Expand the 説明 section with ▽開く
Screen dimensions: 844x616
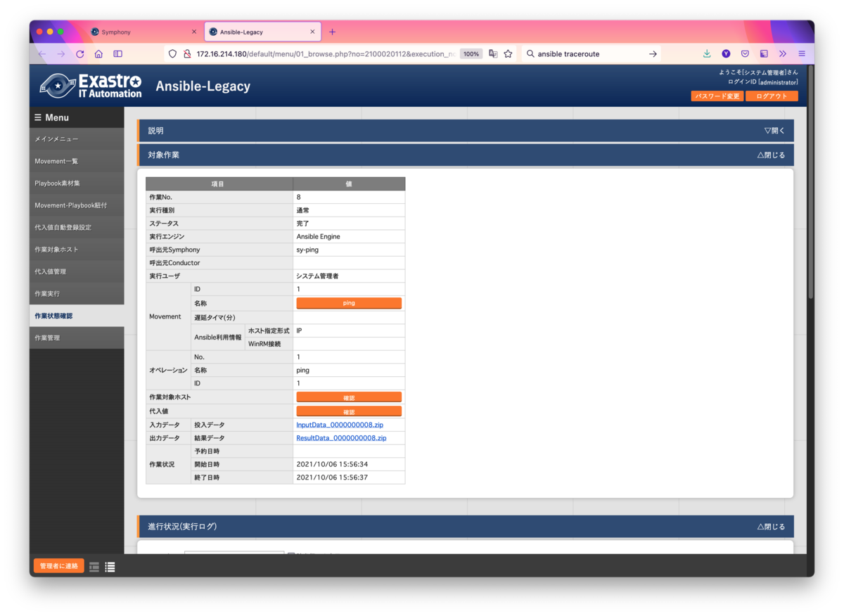tap(774, 131)
